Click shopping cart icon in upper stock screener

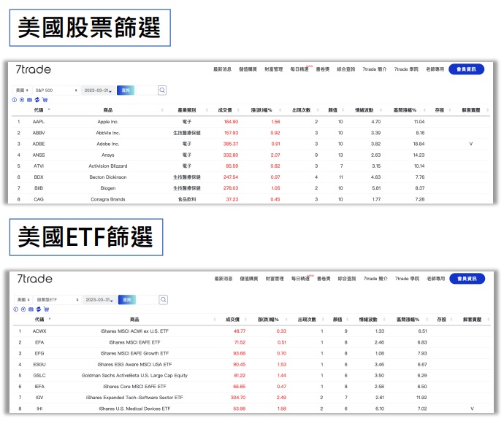pyautogui.click(x=45, y=100)
